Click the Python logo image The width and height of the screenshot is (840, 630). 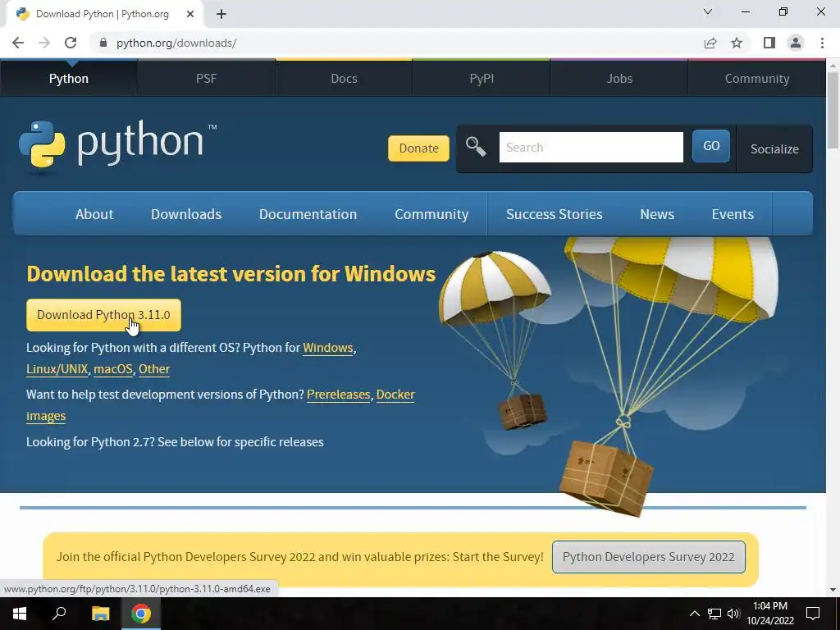[117, 146]
